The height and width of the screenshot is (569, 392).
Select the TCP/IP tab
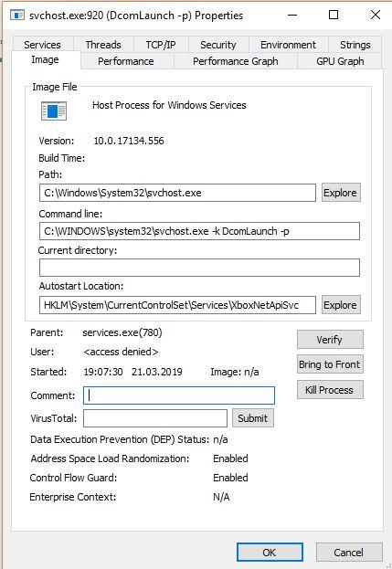tap(161, 45)
